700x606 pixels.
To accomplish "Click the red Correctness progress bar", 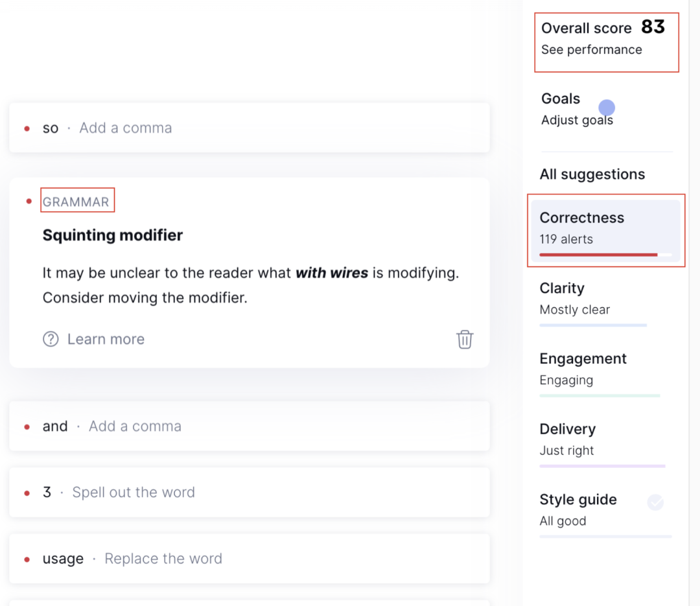I will pyautogui.click(x=598, y=255).
